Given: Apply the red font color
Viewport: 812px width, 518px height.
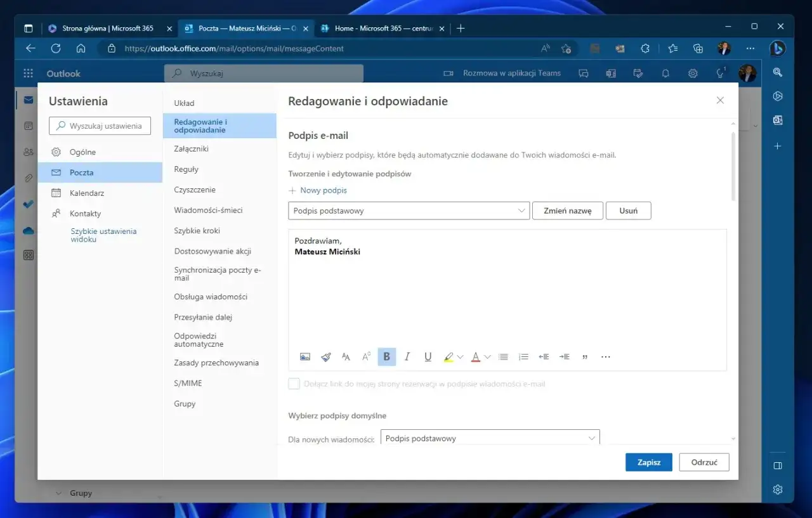Looking at the screenshot, I should [x=476, y=357].
